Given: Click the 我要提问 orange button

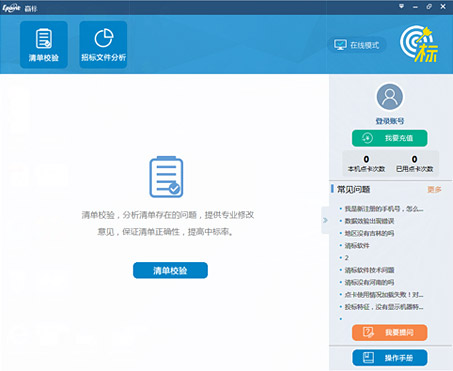Looking at the screenshot, I should [x=390, y=332].
